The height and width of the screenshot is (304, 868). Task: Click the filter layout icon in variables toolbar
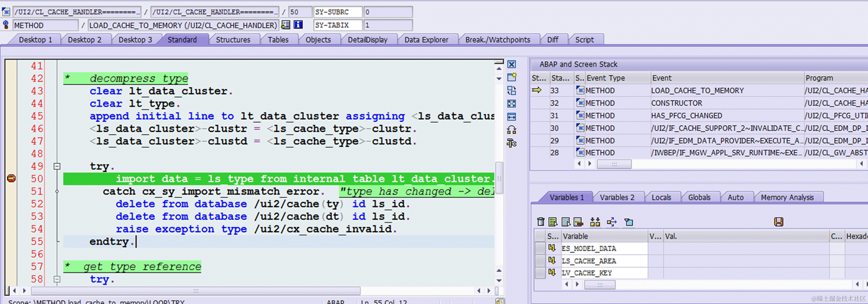point(629,222)
